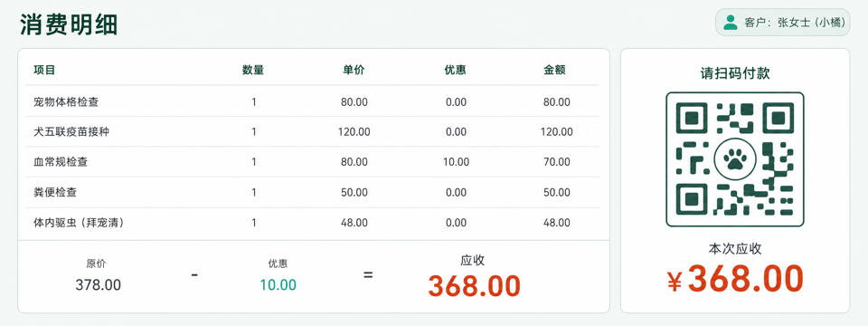Click the 单价 column header
The height and width of the screenshot is (326, 868).
click(354, 70)
